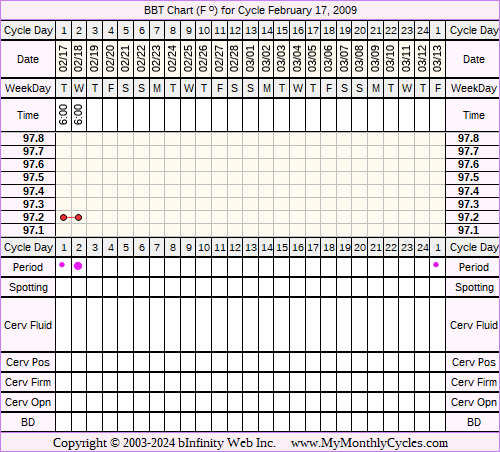This screenshot has width=500, height=452.
Task: Click the right 'Spotting' row label
Action: (474, 287)
